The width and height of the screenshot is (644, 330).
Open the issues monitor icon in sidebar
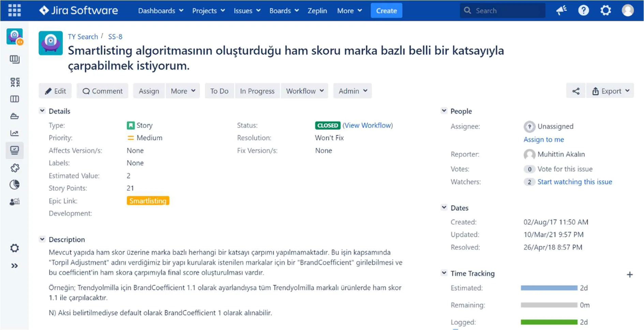coord(15,150)
